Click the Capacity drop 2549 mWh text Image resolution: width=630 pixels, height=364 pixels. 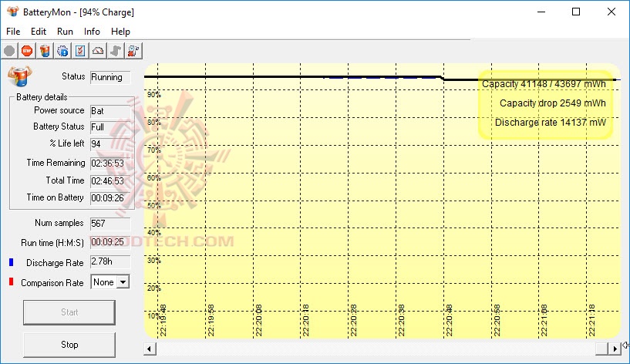552,103
